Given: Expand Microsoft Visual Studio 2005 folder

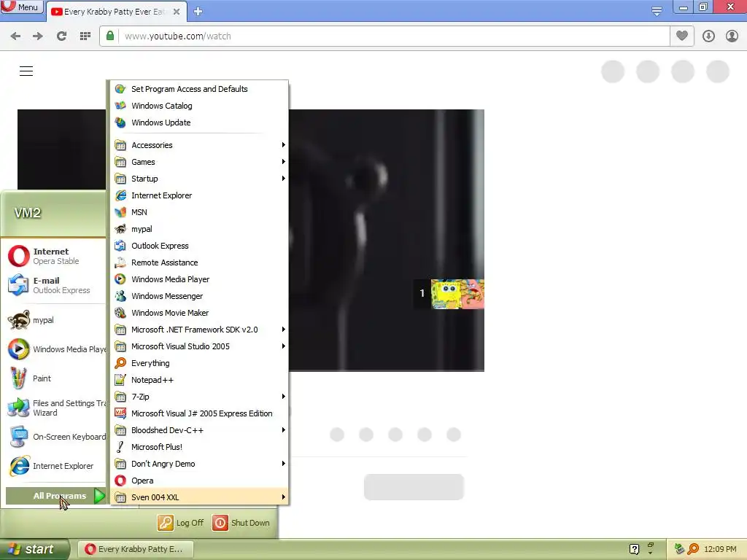Looking at the screenshot, I should tap(198, 346).
